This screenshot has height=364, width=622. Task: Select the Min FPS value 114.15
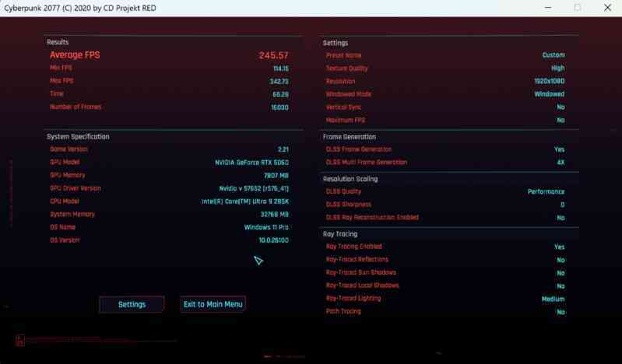click(x=281, y=68)
